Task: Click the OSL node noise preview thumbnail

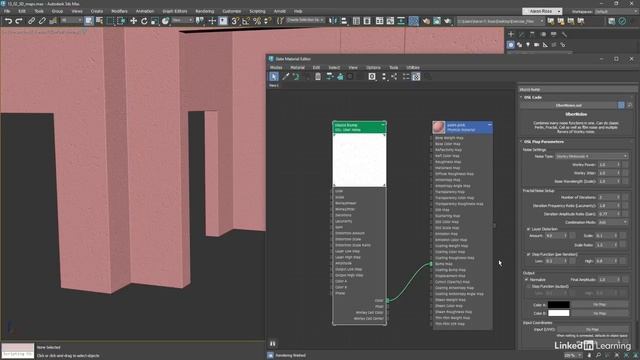Action: [x=359, y=160]
